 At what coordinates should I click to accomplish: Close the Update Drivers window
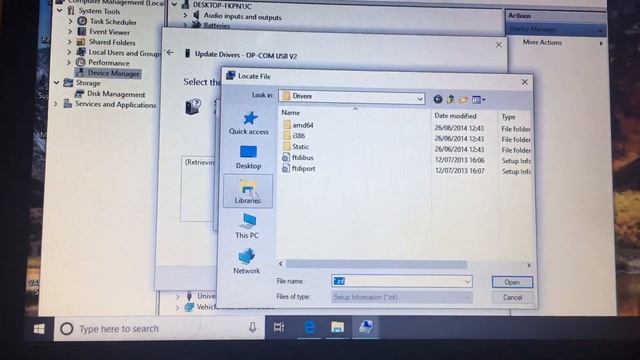[499, 45]
